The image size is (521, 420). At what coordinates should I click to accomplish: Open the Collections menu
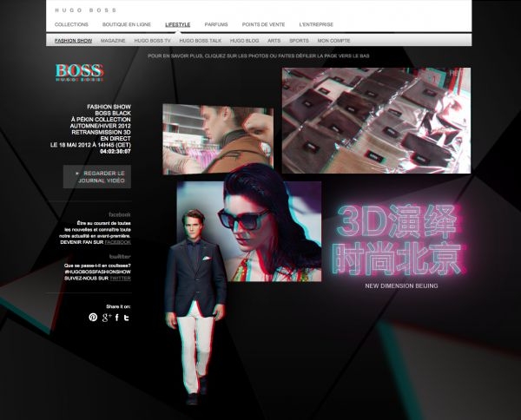tap(71, 24)
